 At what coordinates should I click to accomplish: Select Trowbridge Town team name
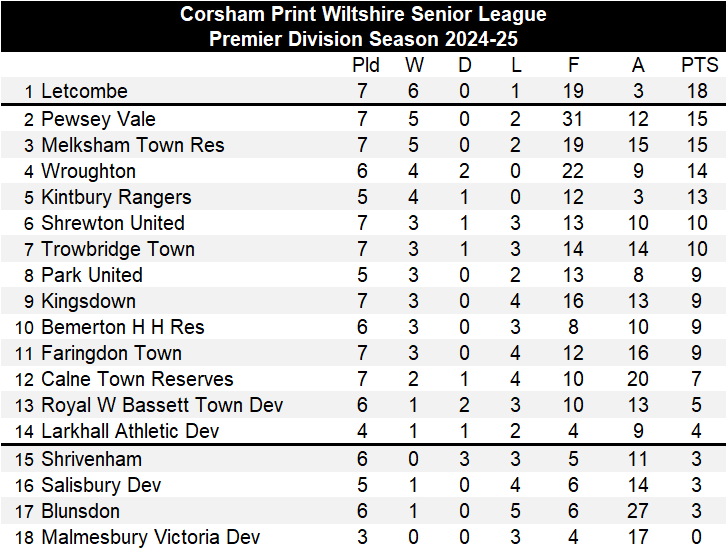tap(117, 250)
